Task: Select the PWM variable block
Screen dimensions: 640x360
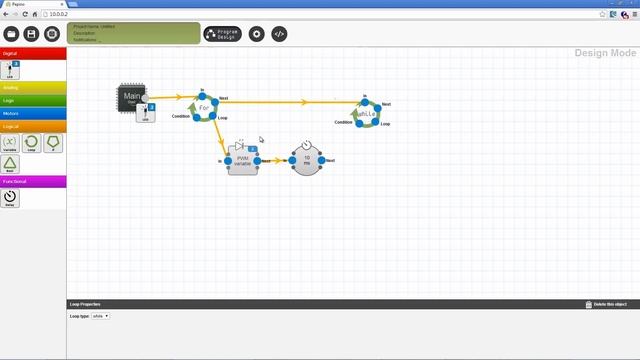Action: 243,161
